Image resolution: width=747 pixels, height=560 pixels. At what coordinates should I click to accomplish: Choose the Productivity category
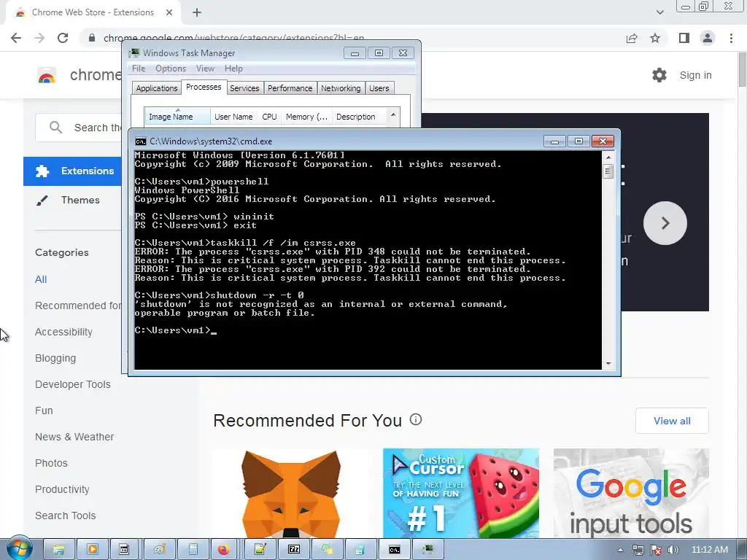[x=62, y=489]
